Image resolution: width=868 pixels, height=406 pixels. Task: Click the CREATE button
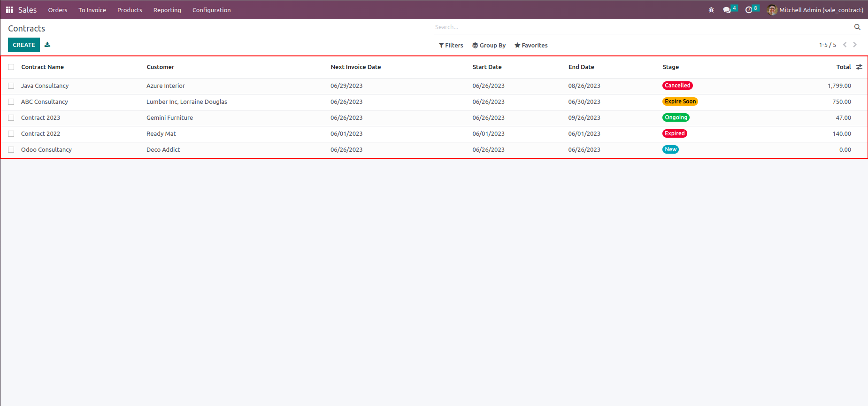[24, 45]
